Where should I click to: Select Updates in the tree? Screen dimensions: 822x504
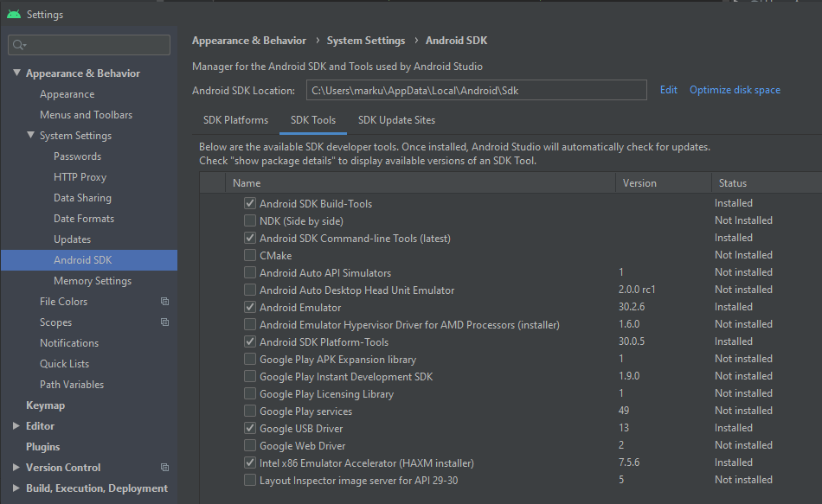(x=72, y=239)
